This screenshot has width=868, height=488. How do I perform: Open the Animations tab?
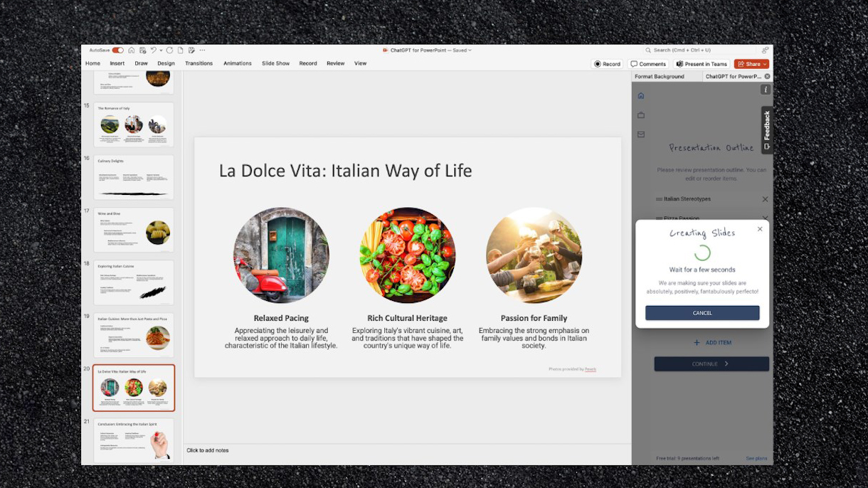click(x=238, y=63)
